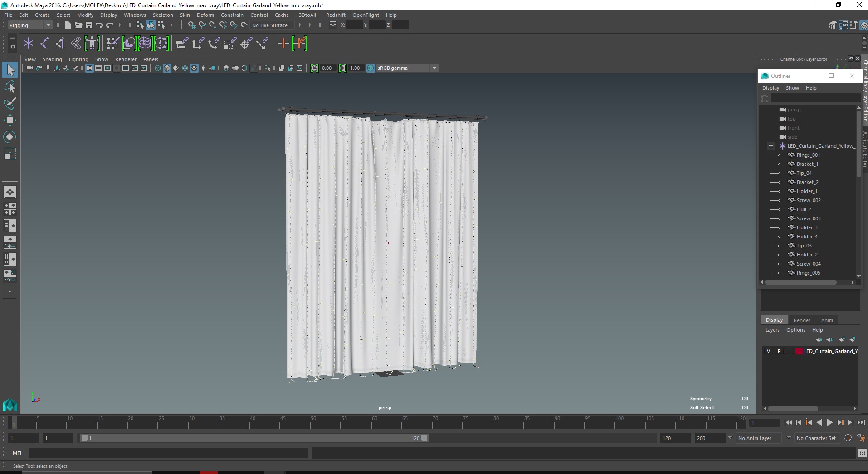Image resolution: width=868 pixels, height=474 pixels.
Task: Activate the Move tool in toolbox
Action: point(10,120)
